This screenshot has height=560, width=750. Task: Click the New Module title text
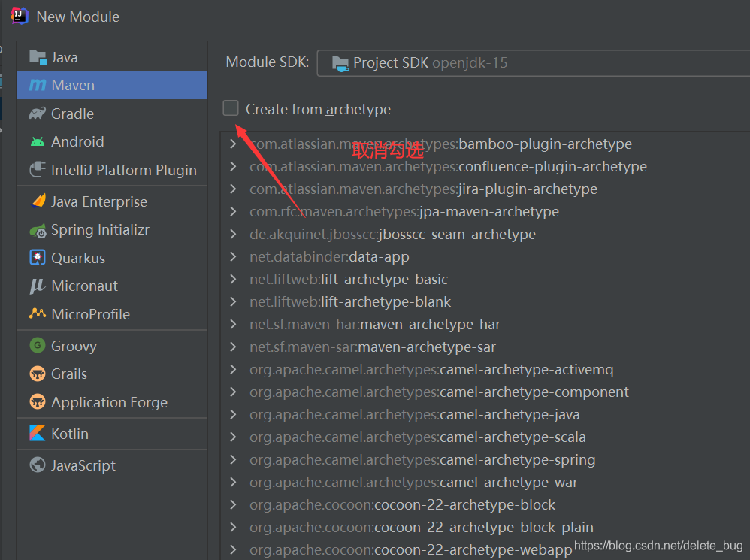pyautogui.click(x=78, y=17)
